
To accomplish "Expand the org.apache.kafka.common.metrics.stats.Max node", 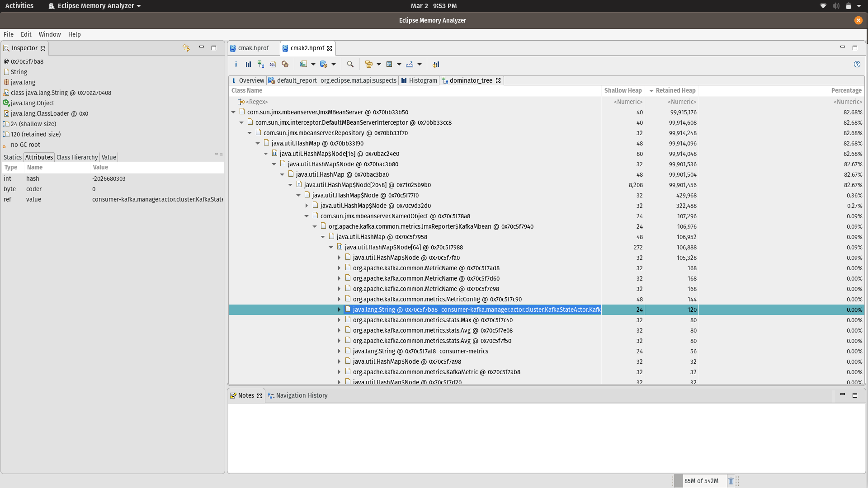I will point(340,320).
